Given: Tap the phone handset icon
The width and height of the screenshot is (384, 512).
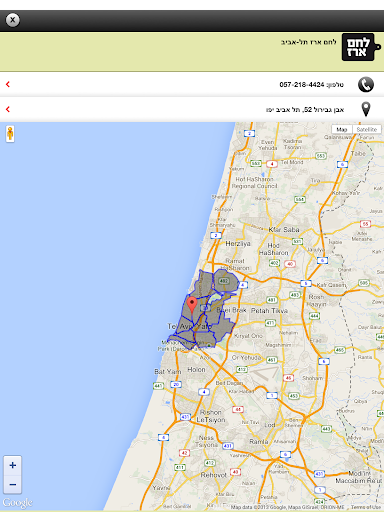Looking at the screenshot, I should (x=366, y=85).
